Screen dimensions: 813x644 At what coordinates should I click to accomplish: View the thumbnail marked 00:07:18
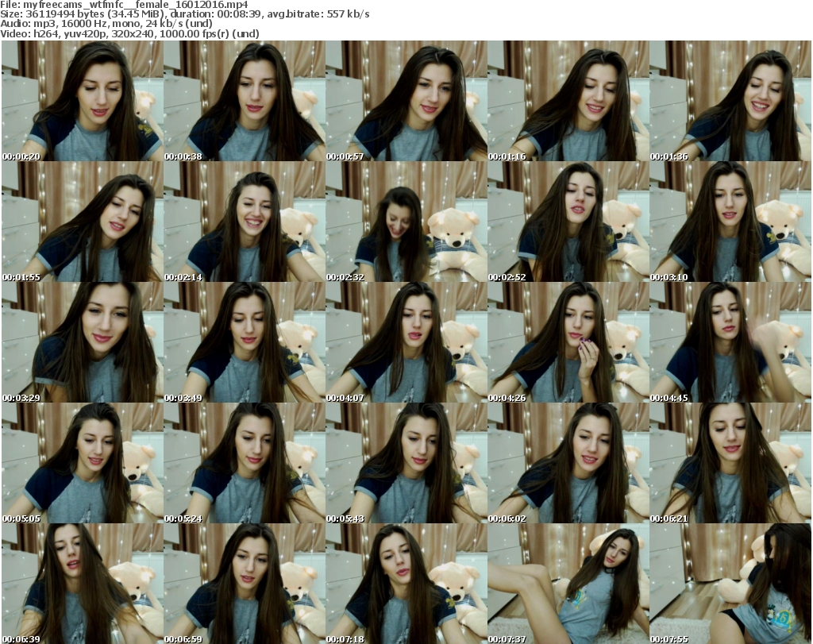[x=406, y=584]
